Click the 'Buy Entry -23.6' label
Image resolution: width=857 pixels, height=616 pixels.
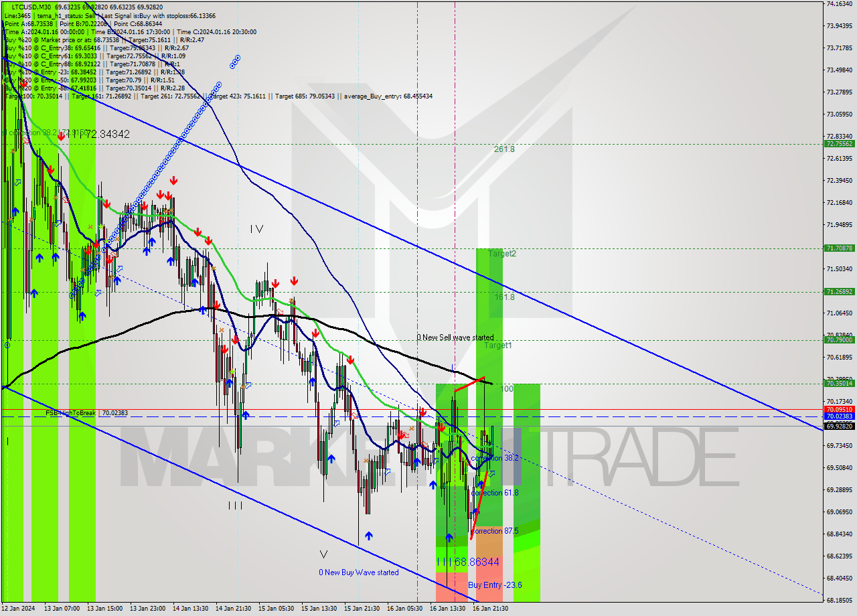pyautogui.click(x=495, y=585)
